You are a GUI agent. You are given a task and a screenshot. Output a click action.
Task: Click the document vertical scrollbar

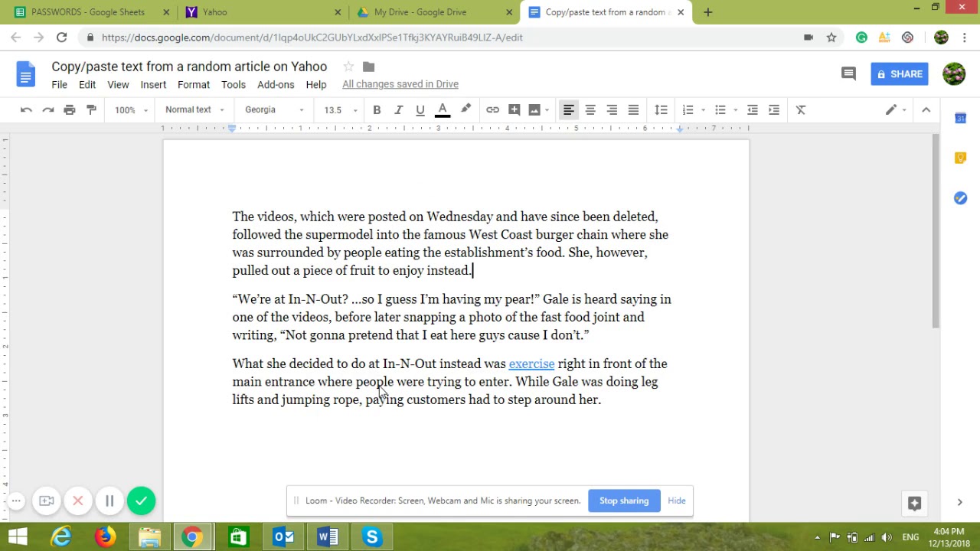click(935, 231)
